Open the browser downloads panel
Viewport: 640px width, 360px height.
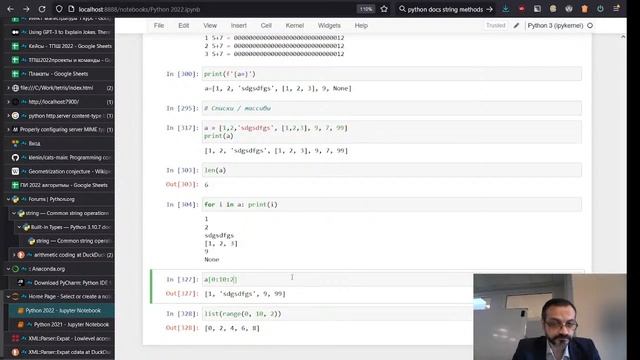(x=506, y=9)
